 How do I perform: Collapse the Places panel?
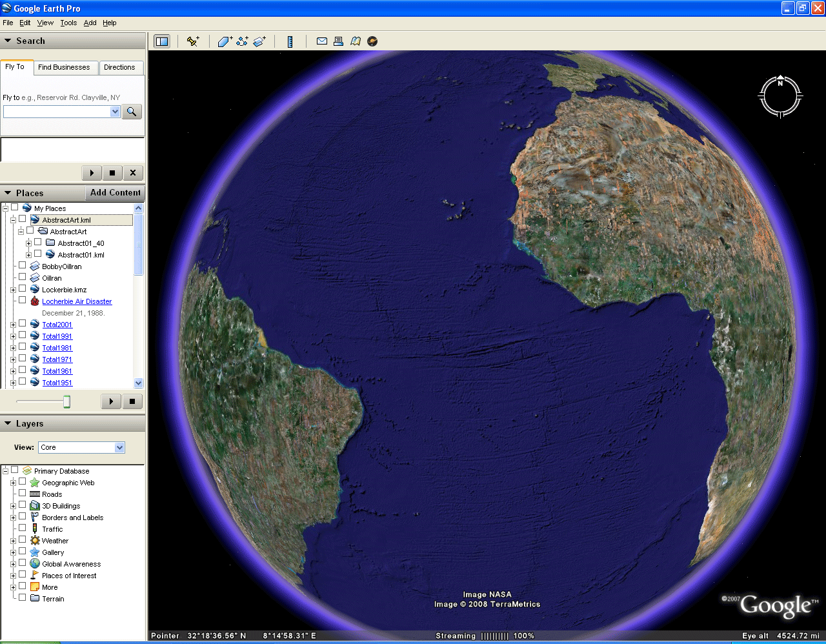[x=8, y=193]
